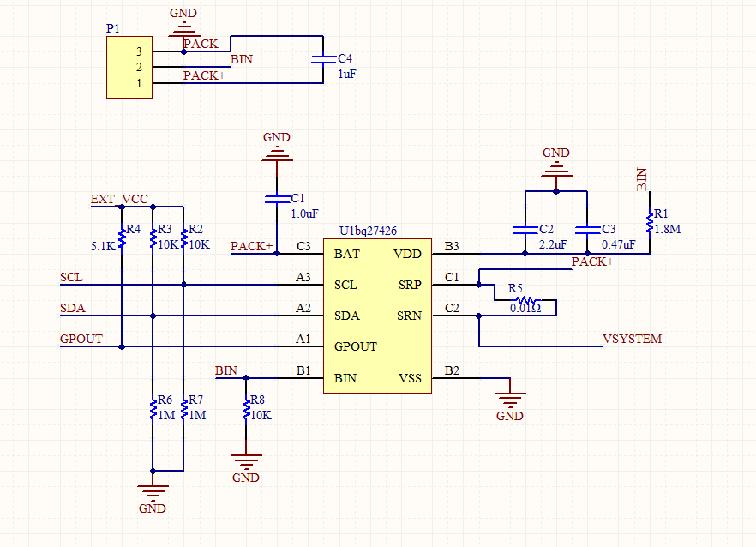Click the 0.47uF value of C3
The image size is (756, 547).
[x=619, y=244]
